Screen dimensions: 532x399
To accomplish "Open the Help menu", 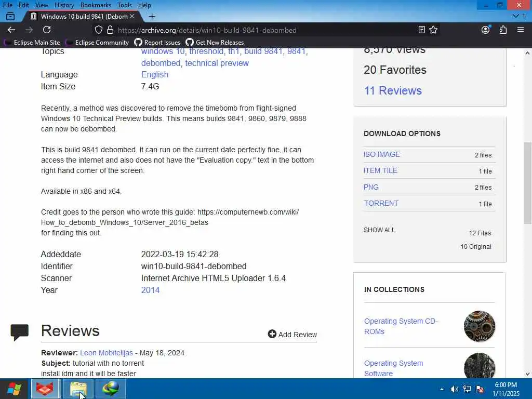I will pos(144,5).
